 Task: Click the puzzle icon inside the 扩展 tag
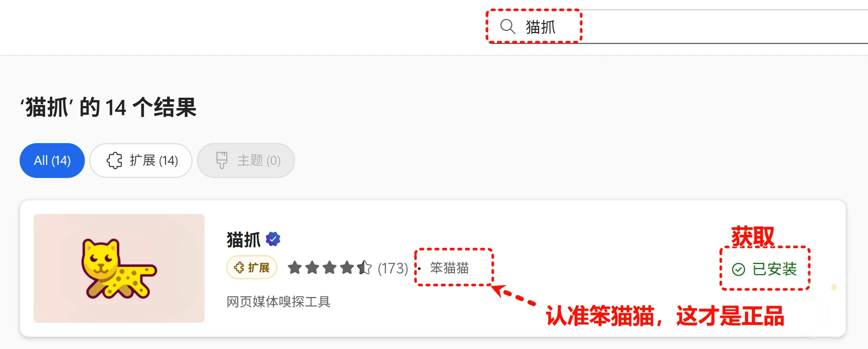[x=239, y=268]
